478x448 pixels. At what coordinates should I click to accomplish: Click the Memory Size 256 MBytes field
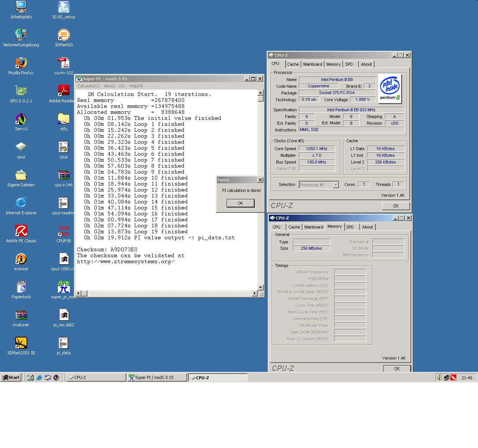pos(311,248)
